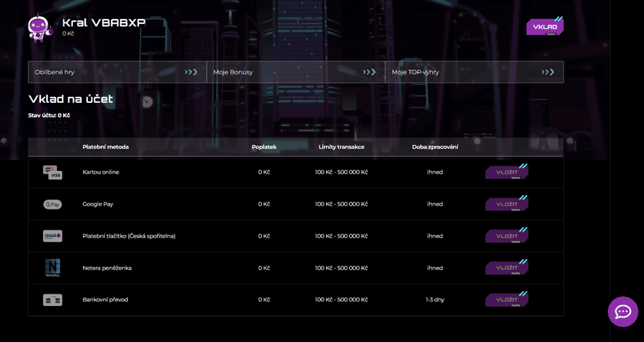Click the Netera Pay wallet icon
The height and width of the screenshot is (342, 644).
[52, 268]
